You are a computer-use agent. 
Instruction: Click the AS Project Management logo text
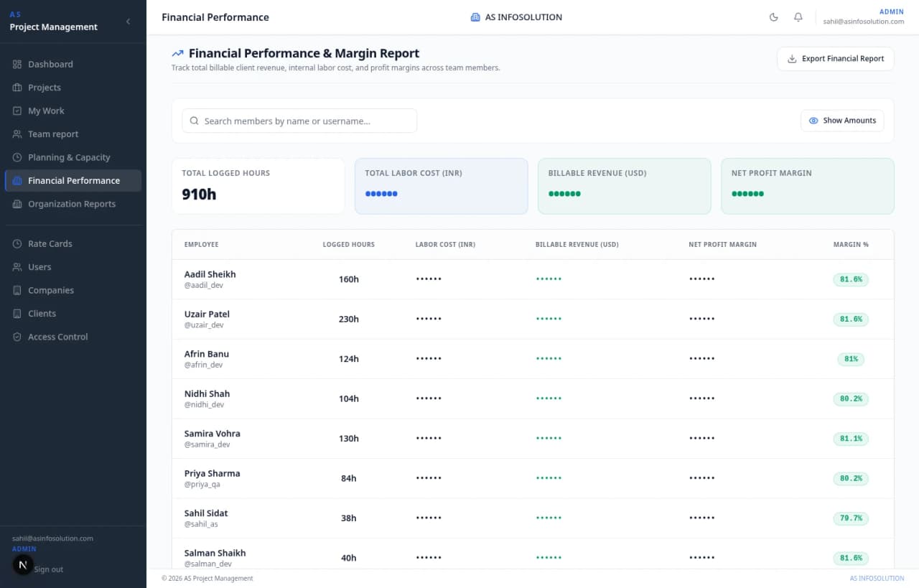click(x=54, y=22)
